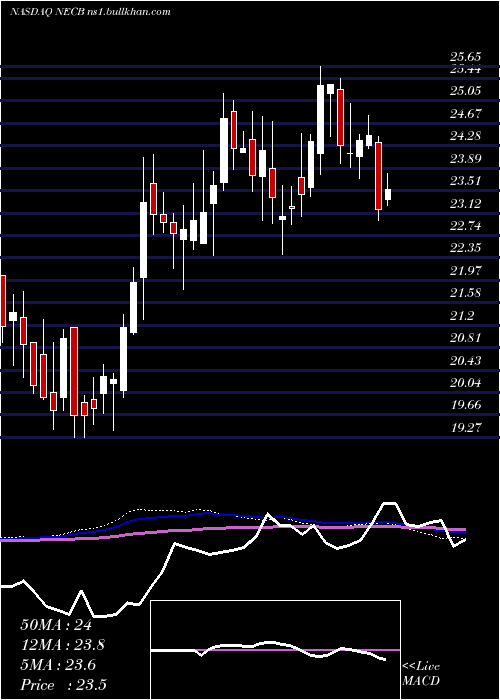The height and width of the screenshot is (700, 500).
Task: Select the 19.66 price axis label
Action: 466,405
